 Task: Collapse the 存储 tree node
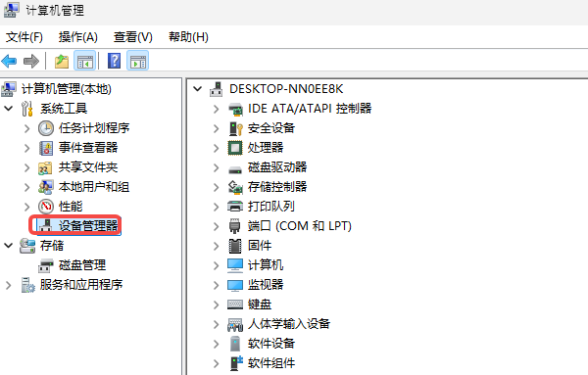coord(9,246)
